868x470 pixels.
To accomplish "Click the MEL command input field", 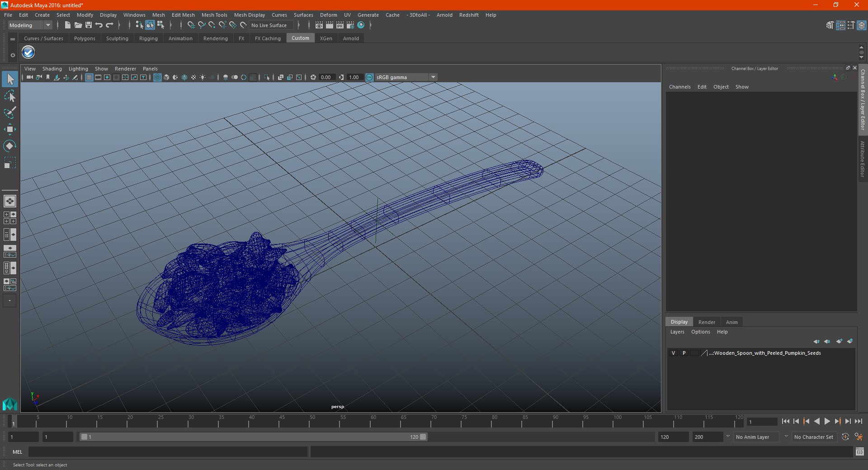I will click(168, 451).
